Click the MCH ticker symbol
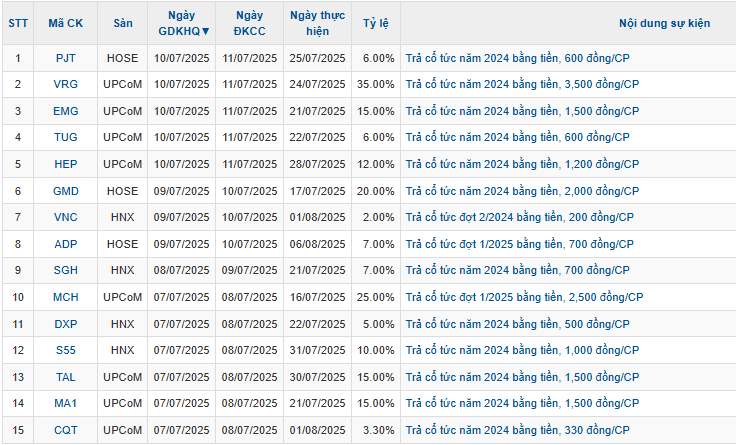The height and width of the screenshot is (445, 736). pos(66,297)
